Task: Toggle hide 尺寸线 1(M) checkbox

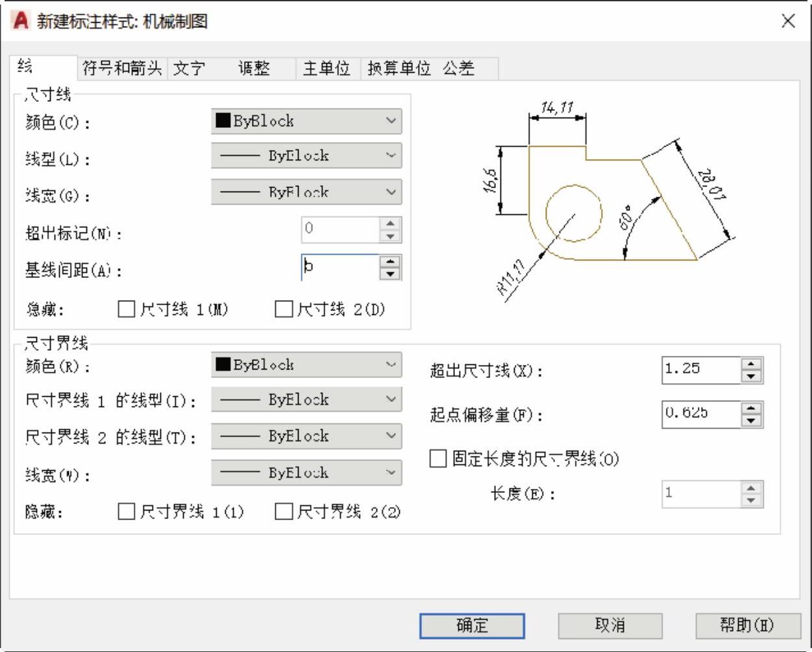Action: [126, 309]
